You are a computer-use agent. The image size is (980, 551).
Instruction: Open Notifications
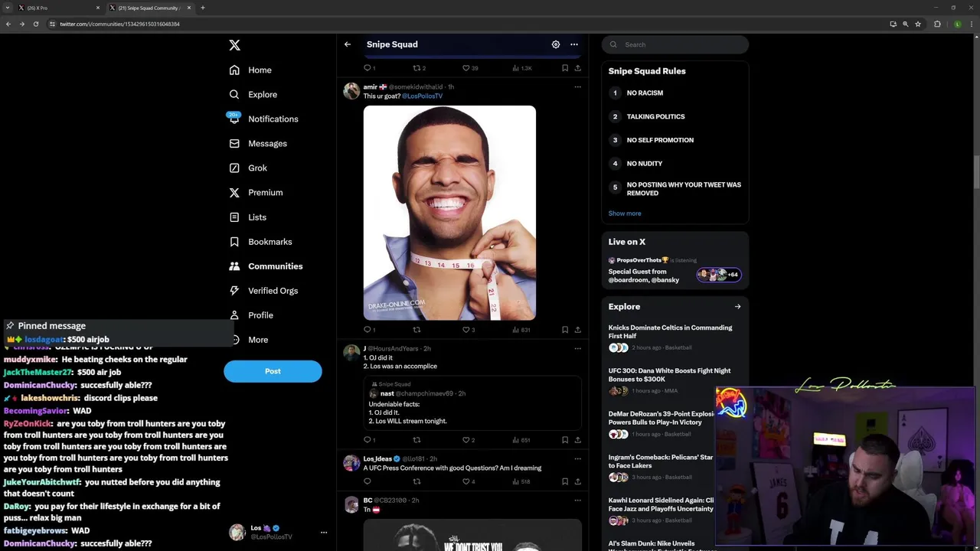pyautogui.click(x=263, y=119)
